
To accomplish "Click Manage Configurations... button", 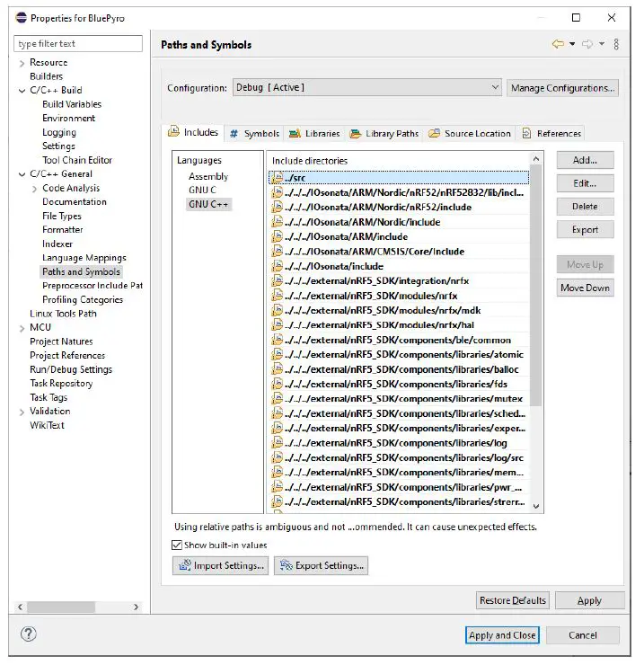I will pyautogui.click(x=562, y=88).
